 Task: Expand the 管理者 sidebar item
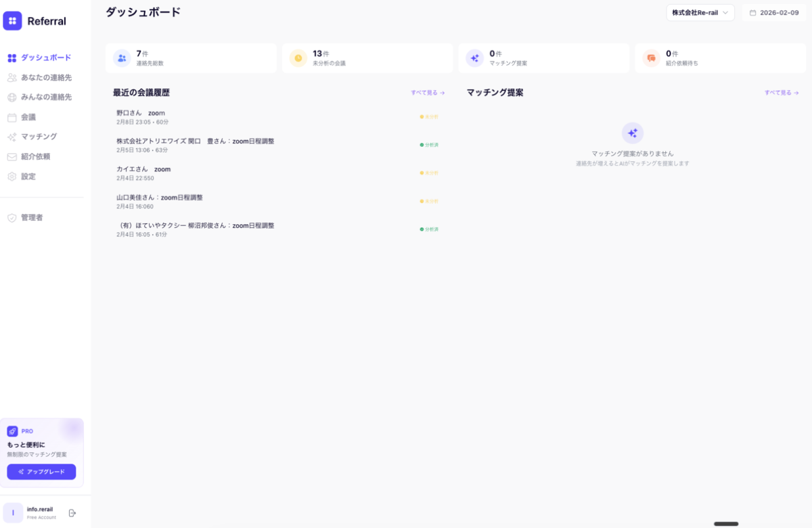click(x=32, y=217)
